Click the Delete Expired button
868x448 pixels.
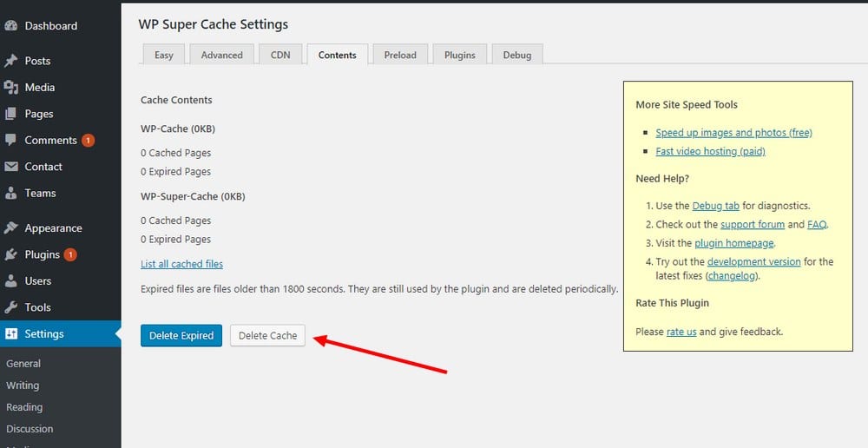pyautogui.click(x=181, y=336)
